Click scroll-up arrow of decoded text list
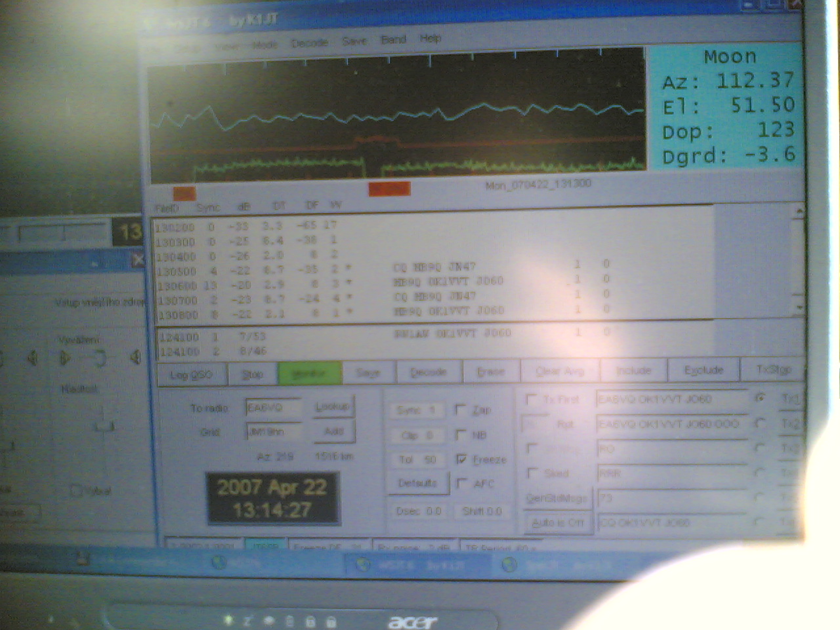 (x=799, y=211)
